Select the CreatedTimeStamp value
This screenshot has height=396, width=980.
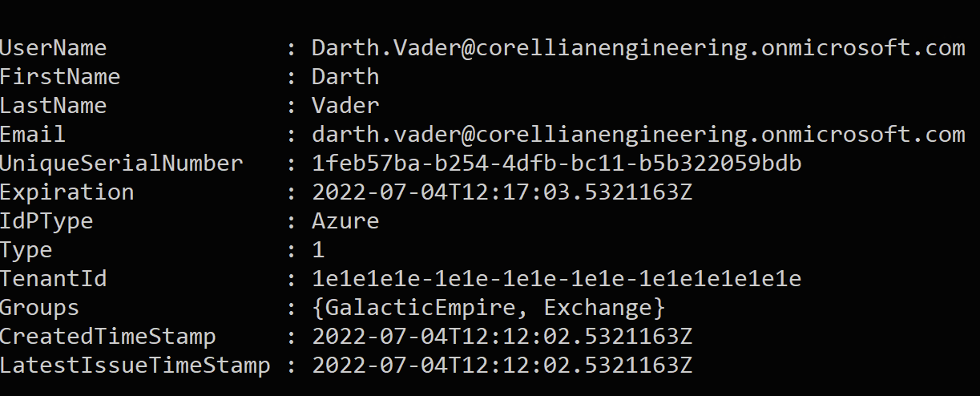click(x=502, y=337)
